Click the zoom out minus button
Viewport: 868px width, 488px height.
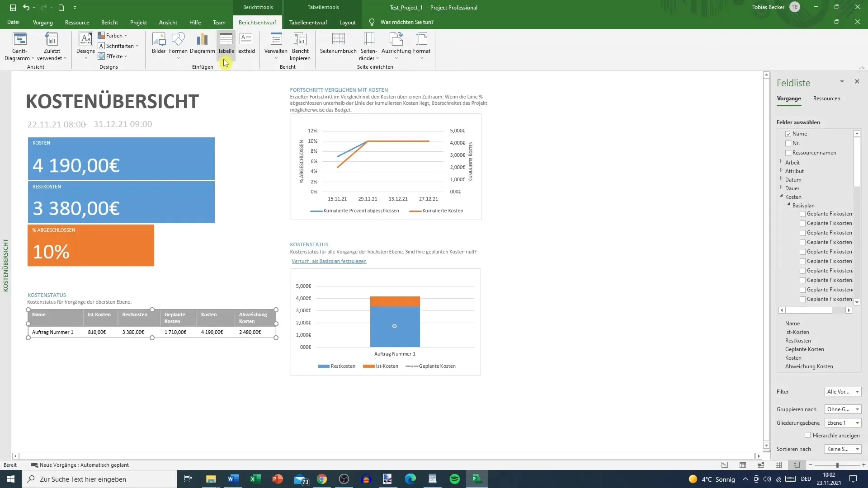(x=811, y=465)
